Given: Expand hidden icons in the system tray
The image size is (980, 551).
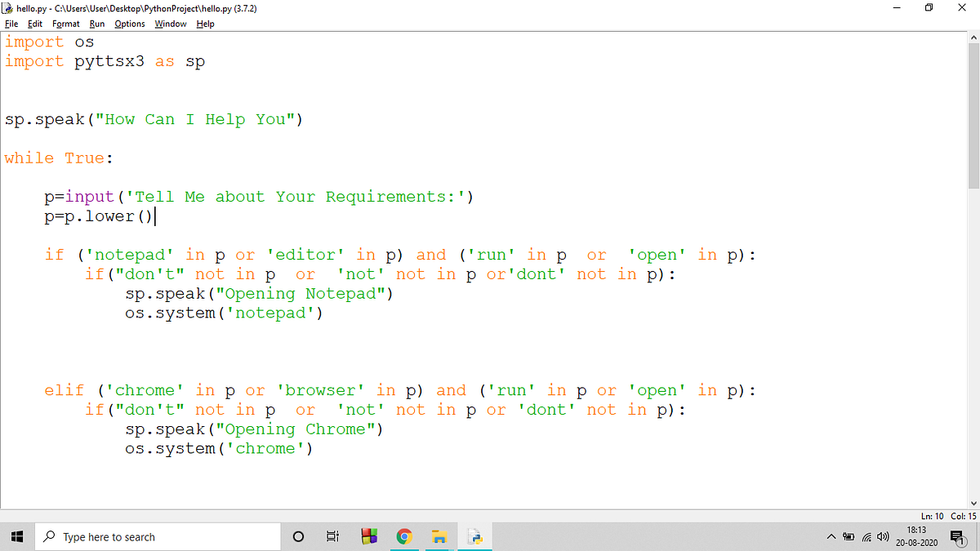Looking at the screenshot, I should [x=831, y=536].
